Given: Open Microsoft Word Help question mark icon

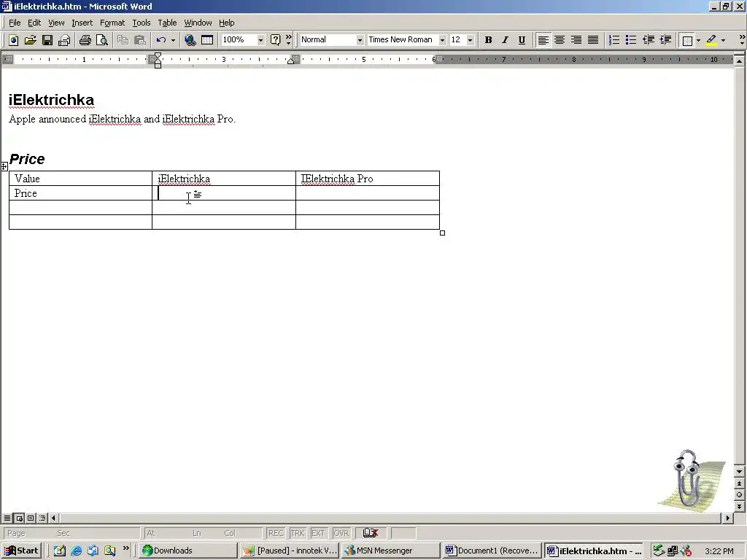Looking at the screenshot, I should click(275, 40).
